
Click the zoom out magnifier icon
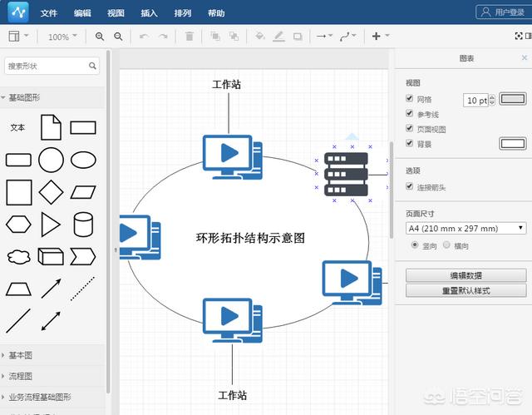coord(118,36)
